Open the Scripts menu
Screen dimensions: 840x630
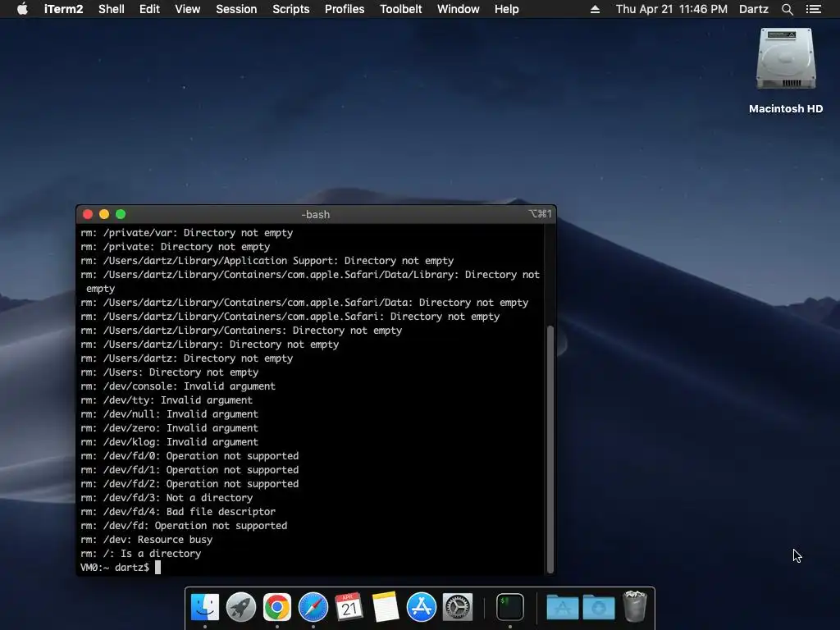click(291, 9)
